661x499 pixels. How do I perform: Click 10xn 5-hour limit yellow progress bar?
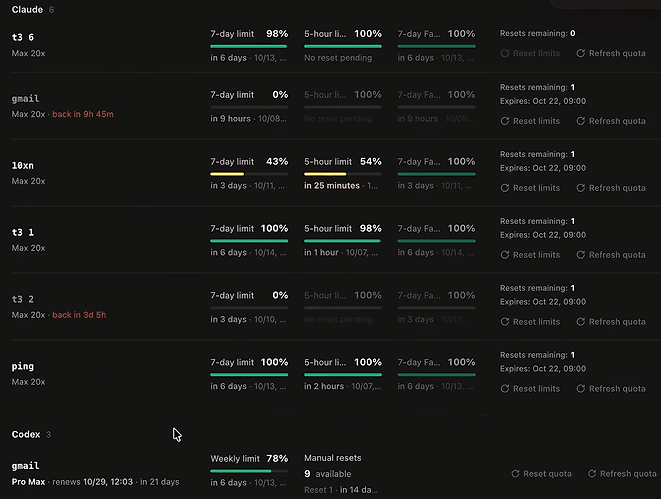point(343,174)
